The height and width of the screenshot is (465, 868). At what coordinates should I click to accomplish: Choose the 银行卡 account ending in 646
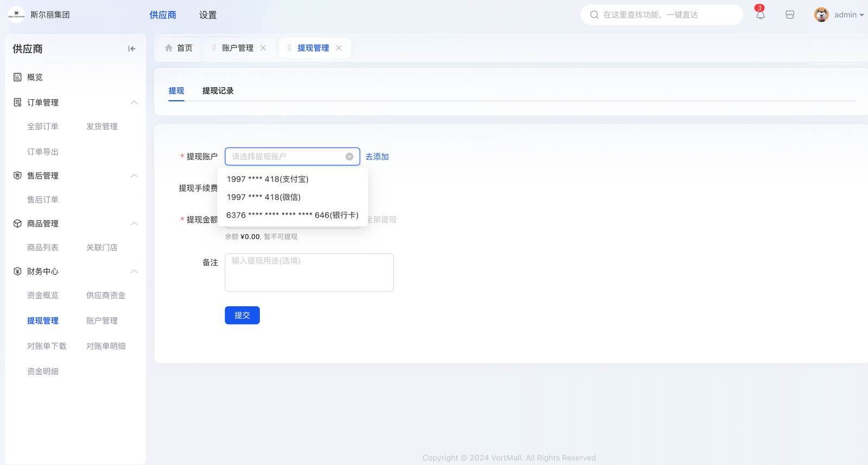pos(292,215)
